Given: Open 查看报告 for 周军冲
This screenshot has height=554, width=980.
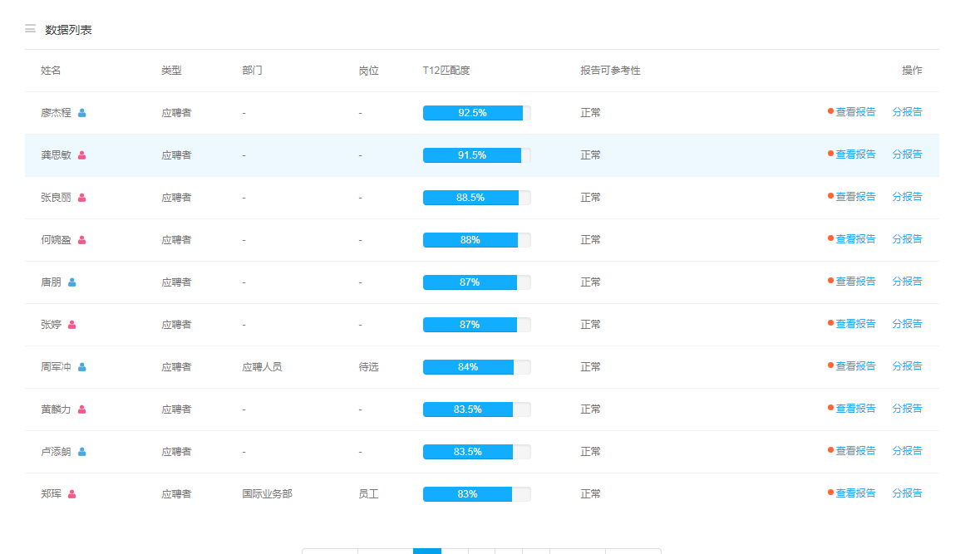Looking at the screenshot, I should click(x=855, y=366).
